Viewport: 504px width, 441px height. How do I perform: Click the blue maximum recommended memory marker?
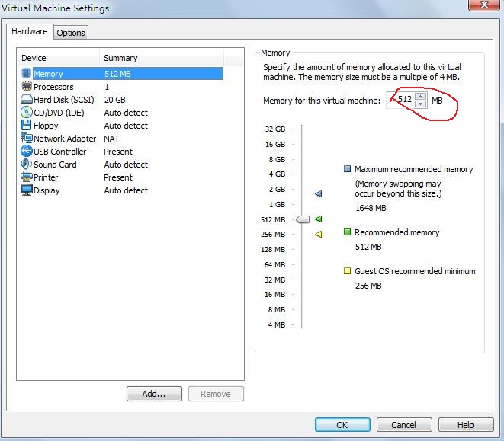319,193
